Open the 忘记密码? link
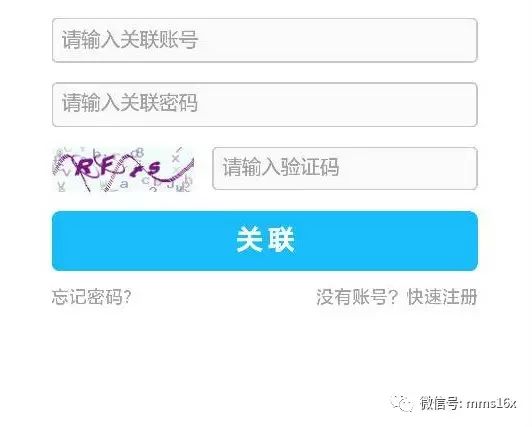 tap(91, 297)
